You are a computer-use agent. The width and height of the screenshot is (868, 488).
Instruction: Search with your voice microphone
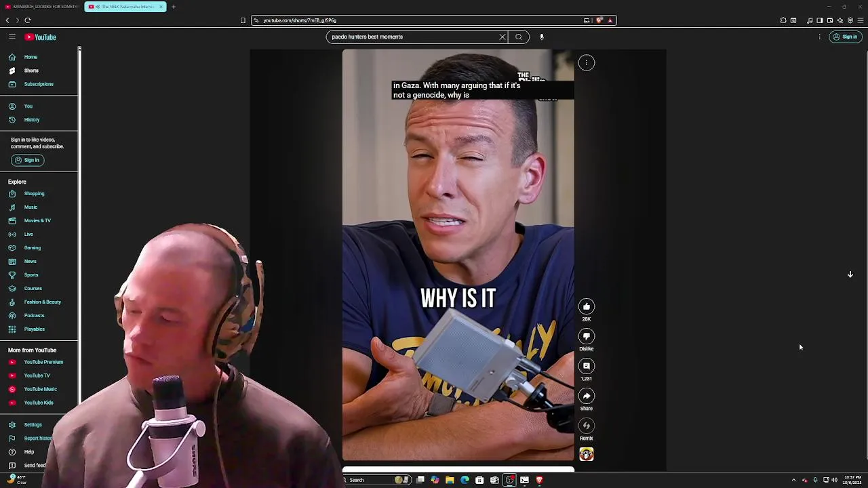point(542,37)
